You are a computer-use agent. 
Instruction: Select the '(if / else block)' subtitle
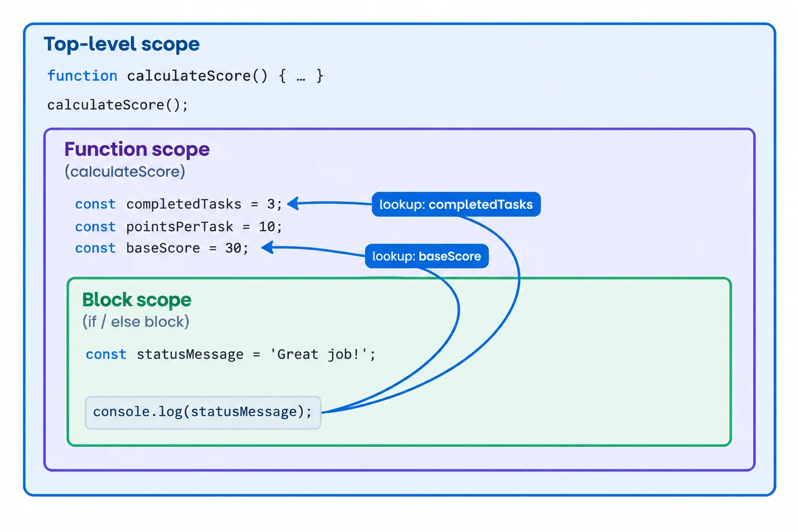click(x=136, y=322)
